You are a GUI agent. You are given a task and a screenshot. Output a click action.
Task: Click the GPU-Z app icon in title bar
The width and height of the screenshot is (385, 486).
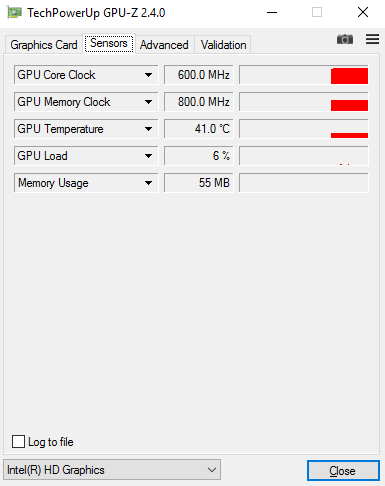click(15, 13)
